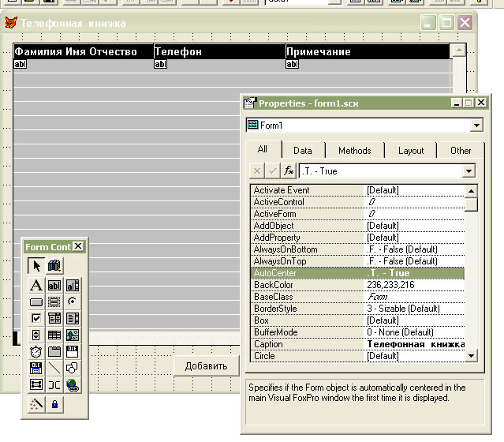504x442 pixels.
Task: Click the abl textbox under Примечание column
Action: click(x=292, y=64)
